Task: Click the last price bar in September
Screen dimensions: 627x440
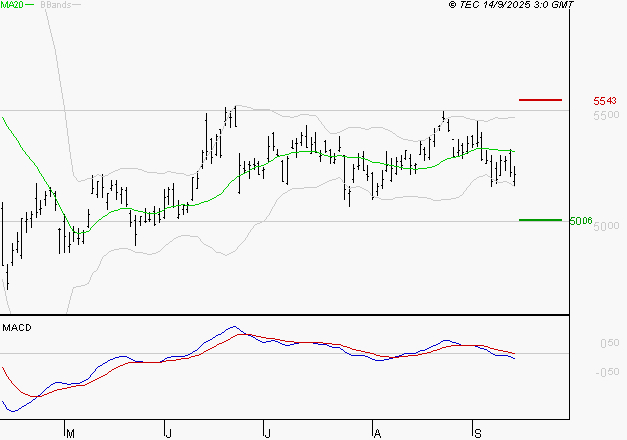Action: click(x=515, y=176)
